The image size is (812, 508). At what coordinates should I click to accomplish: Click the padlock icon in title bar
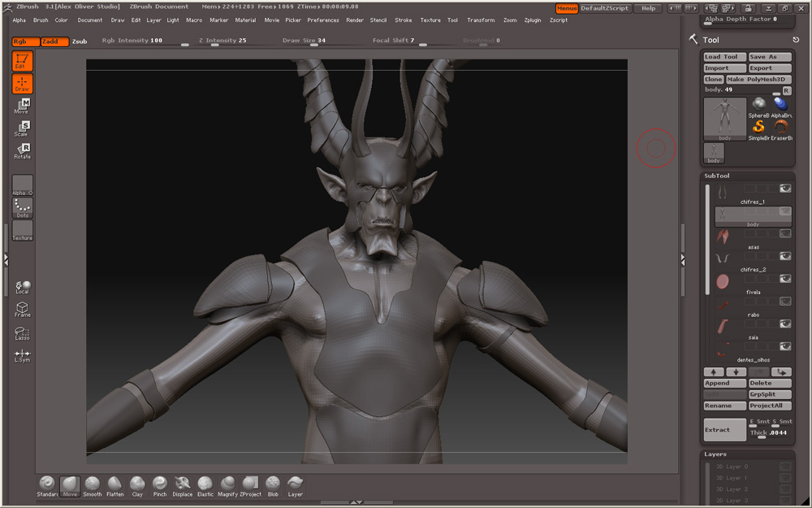(748, 8)
